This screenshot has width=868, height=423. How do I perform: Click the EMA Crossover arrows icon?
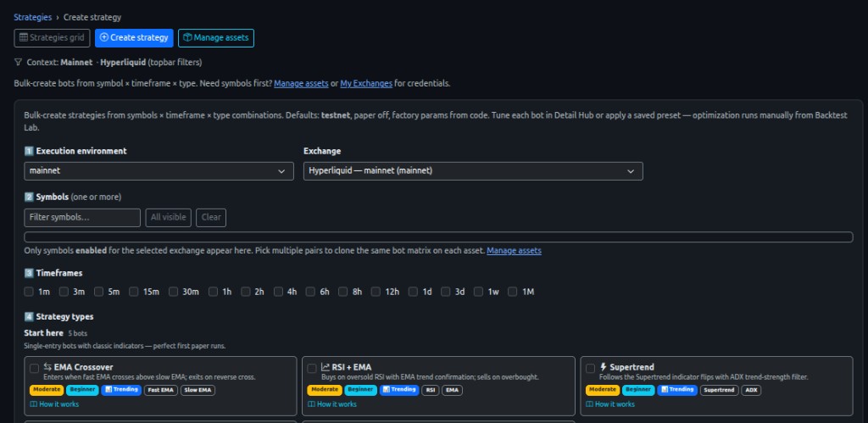tap(47, 367)
